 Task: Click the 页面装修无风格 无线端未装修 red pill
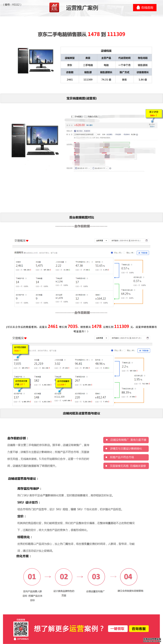pos(126,466)
